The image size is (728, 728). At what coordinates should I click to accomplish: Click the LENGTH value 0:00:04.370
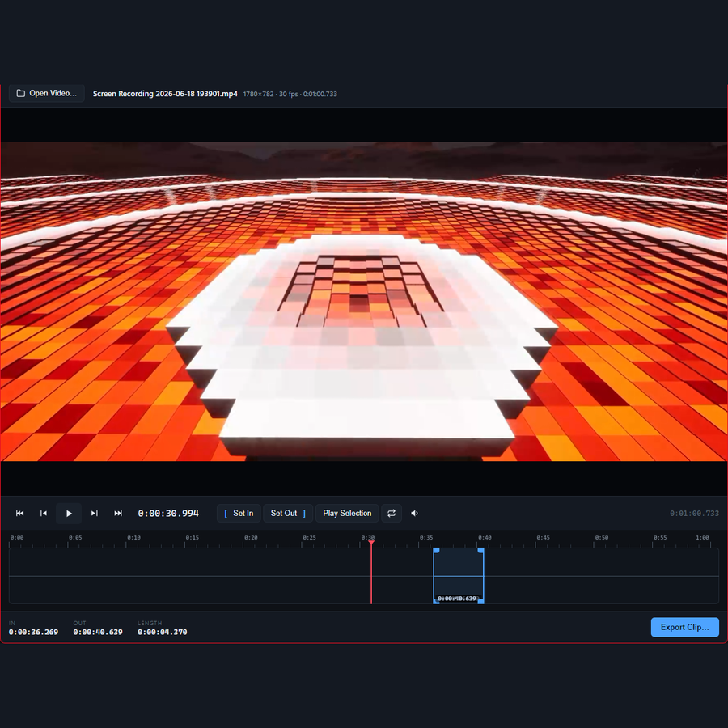(x=163, y=632)
